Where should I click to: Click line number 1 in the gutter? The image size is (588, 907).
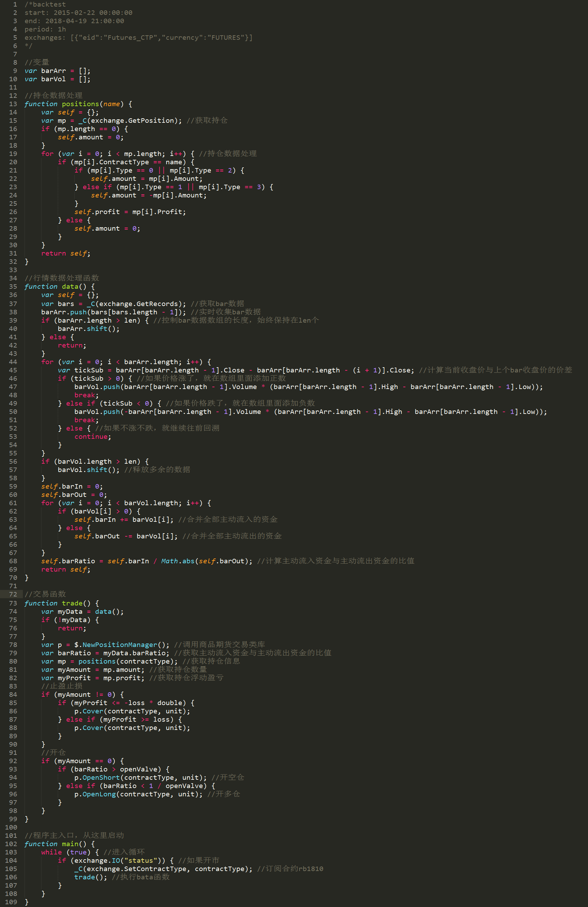click(x=15, y=4)
